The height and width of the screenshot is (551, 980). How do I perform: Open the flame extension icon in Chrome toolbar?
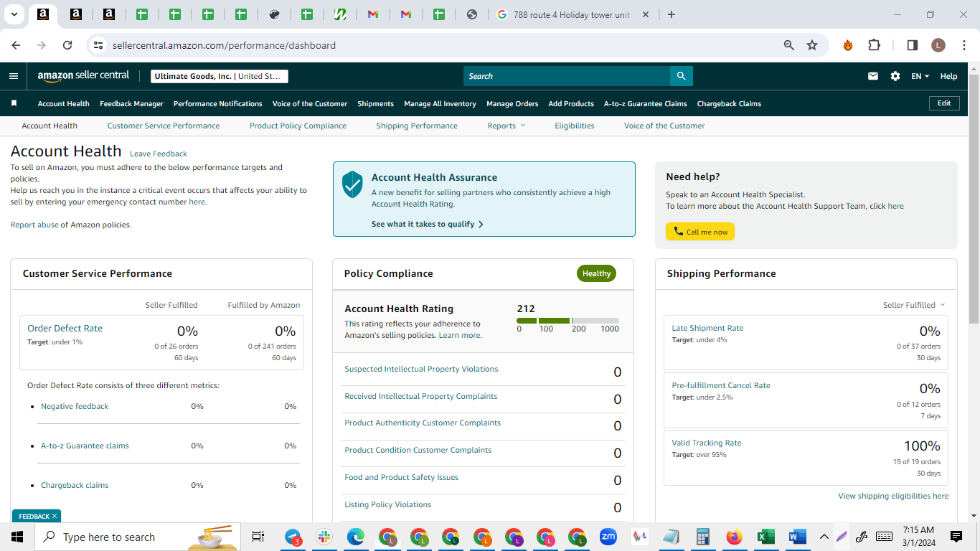pos(848,45)
